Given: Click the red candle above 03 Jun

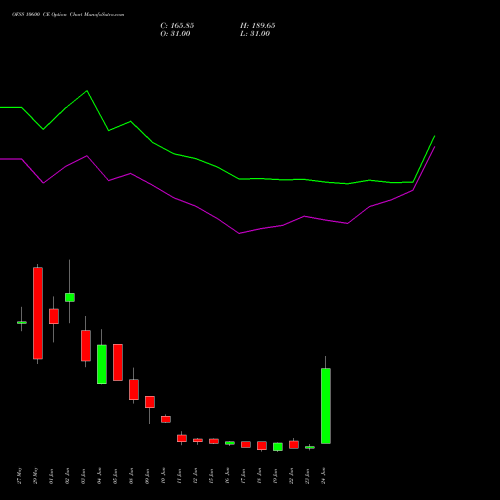Looking at the screenshot, I should [x=86, y=345].
